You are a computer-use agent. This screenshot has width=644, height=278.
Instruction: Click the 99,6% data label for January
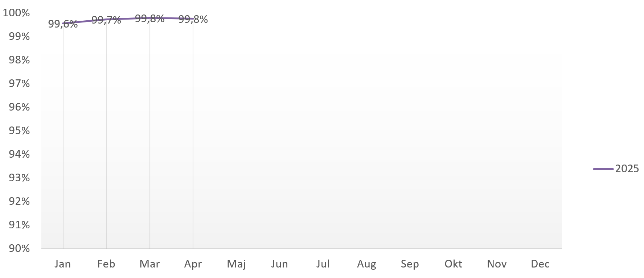click(x=63, y=24)
